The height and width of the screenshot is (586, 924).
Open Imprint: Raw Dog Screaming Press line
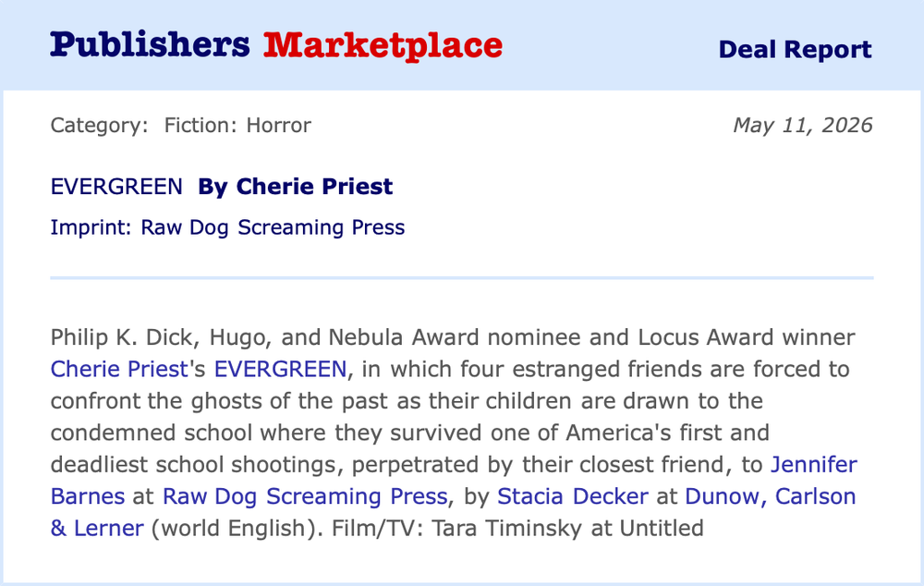[227, 227]
